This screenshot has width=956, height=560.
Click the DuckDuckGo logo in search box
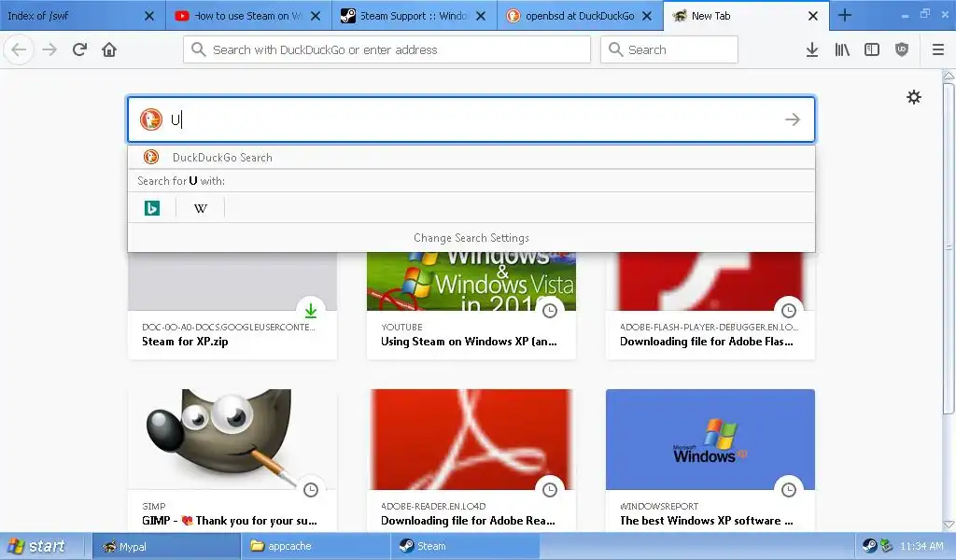[150, 119]
